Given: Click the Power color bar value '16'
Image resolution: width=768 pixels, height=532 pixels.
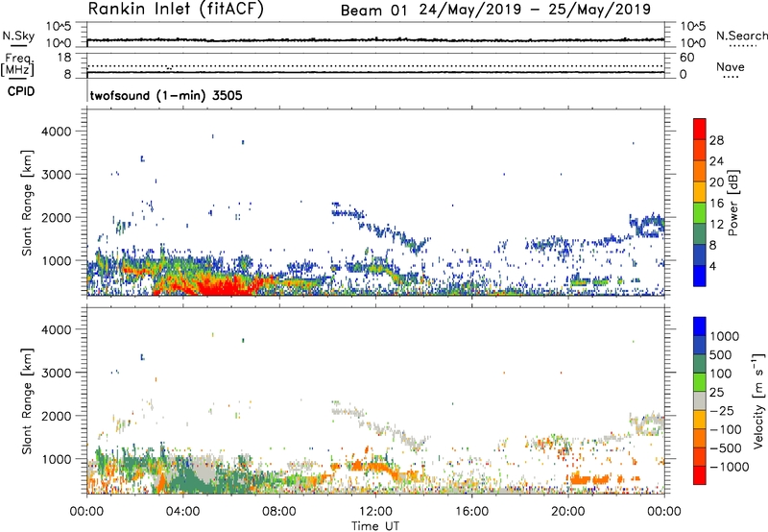Looking at the screenshot, I should tap(716, 204).
